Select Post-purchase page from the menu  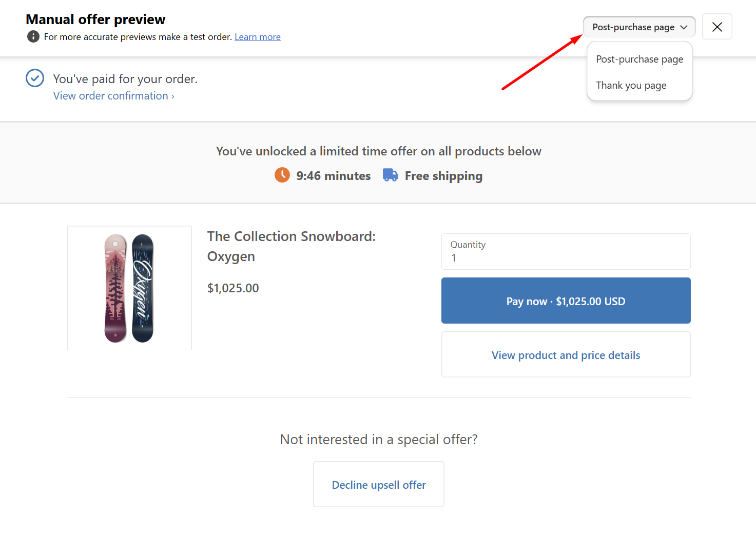coord(639,59)
